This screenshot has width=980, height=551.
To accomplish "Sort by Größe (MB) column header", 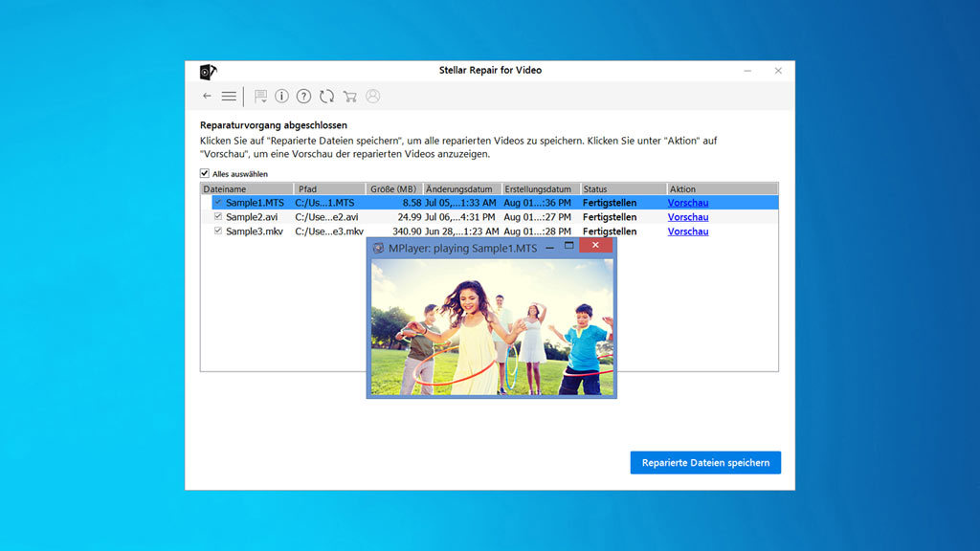I will [x=393, y=188].
